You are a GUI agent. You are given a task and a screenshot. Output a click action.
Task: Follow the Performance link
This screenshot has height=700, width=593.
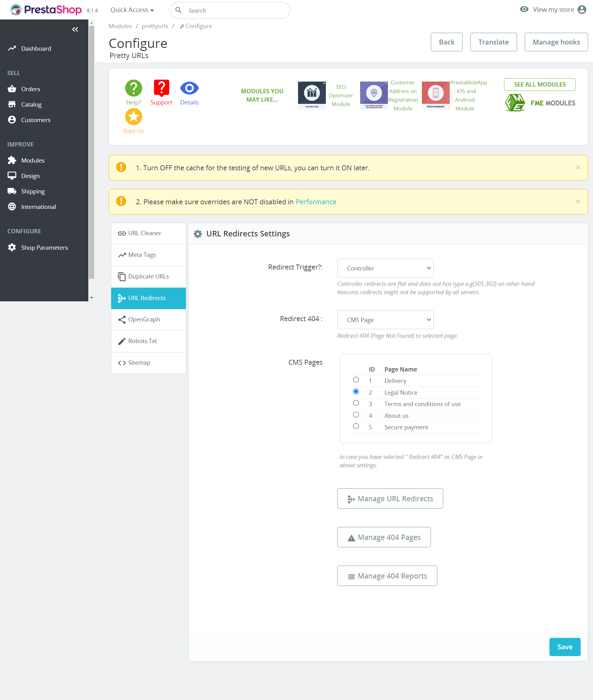[316, 202]
